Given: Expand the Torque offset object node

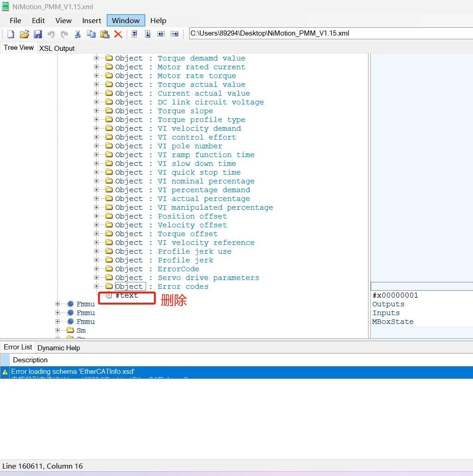Looking at the screenshot, I should pos(96,234).
